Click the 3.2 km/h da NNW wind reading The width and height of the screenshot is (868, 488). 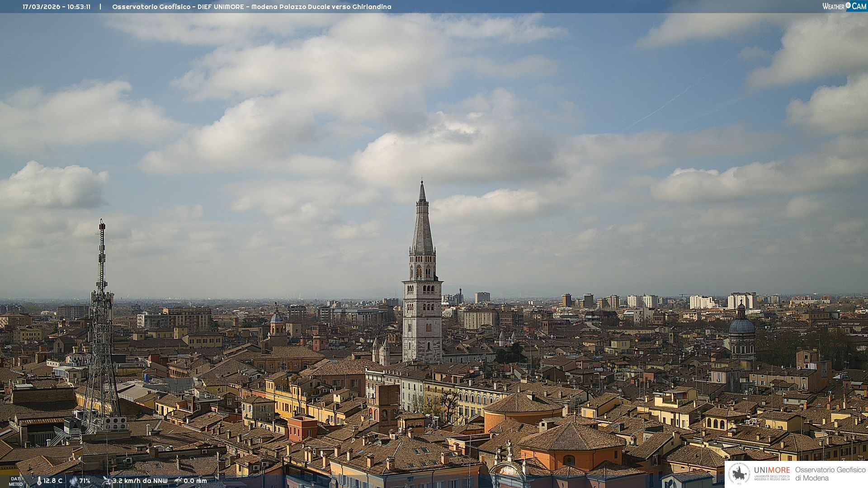[140, 481]
